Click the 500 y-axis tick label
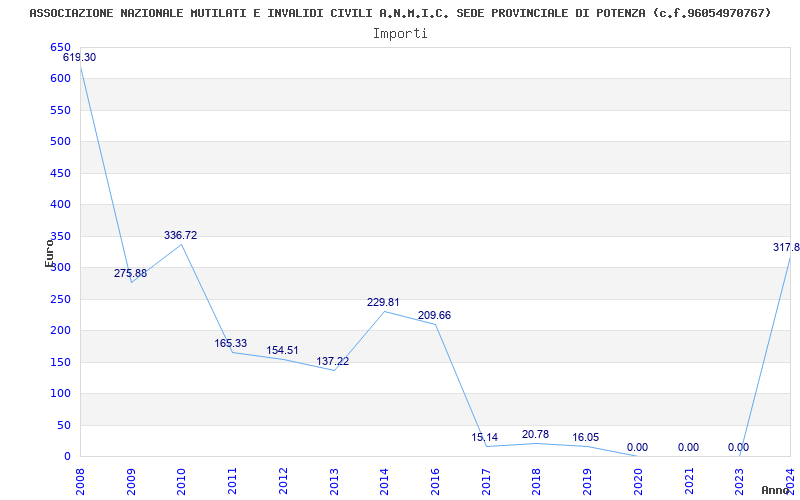Viewport: 800px width, 500px height. tap(60, 142)
